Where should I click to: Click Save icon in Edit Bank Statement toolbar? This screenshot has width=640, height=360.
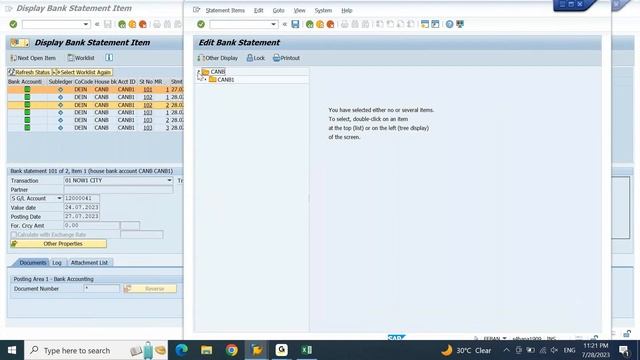point(295,24)
